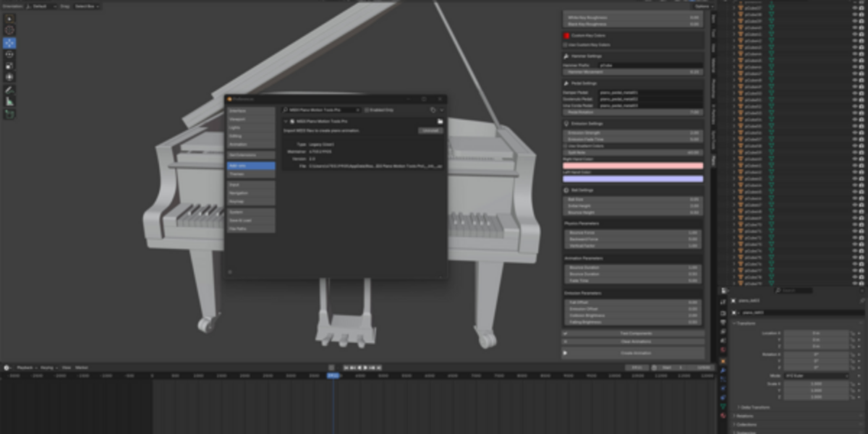Expand the Delta Transform subpanel
Screen dimensions: 868x434
pyautogui.click(x=754, y=407)
